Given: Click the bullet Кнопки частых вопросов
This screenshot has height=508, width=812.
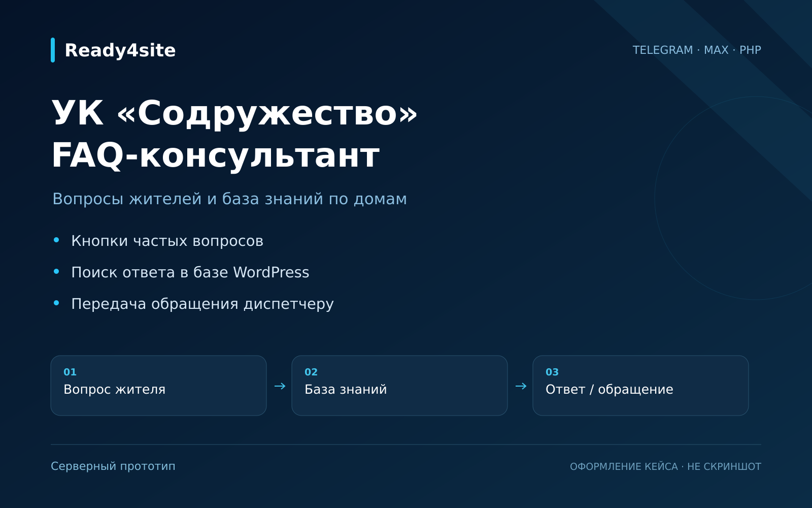Looking at the screenshot, I should tap(167, 241).
